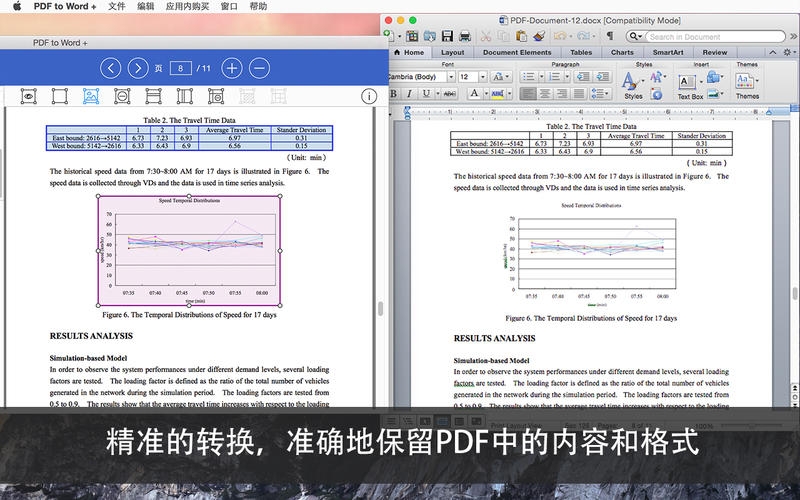Switch to the Review ribbon tab
This screenshot has height=500, width=800.
coord(714,52)
